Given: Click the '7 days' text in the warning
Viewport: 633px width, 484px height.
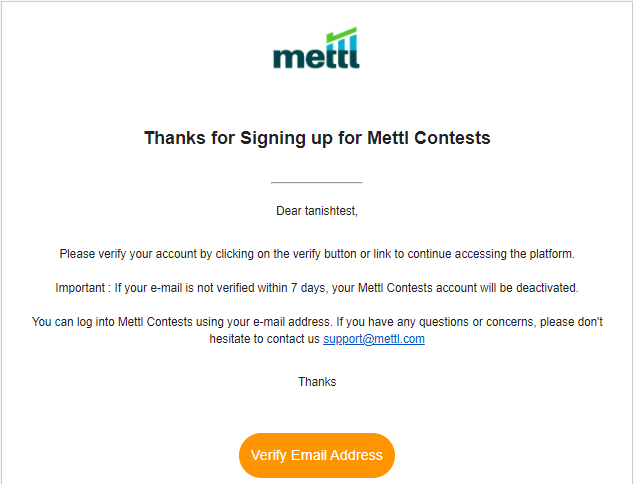Looking at the screenshot, I should tap(308, 288).
